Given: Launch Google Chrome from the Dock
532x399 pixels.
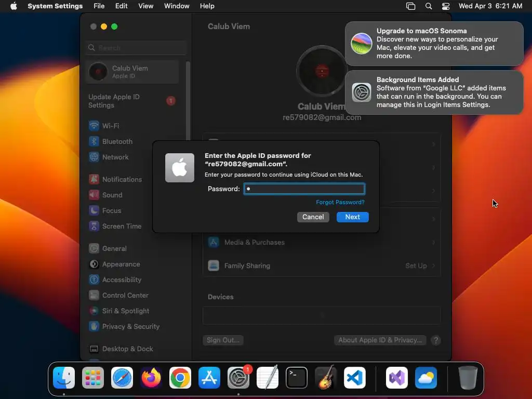Looking at the screenshot, I should [x=180, y=378].
